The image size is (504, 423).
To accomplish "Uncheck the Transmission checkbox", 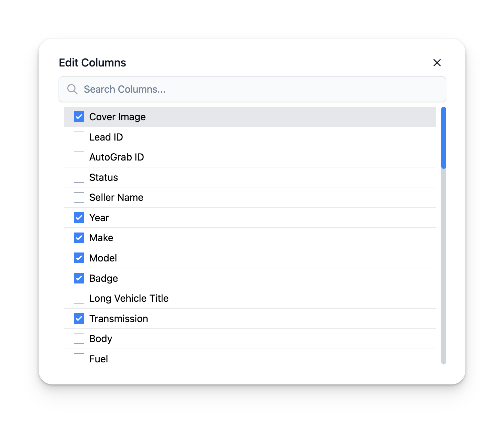I will coord(79,319).
